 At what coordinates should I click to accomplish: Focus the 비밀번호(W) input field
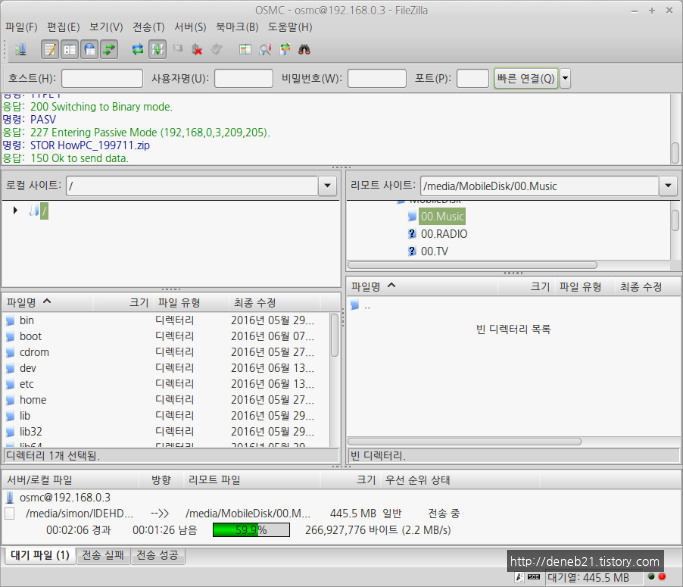click(377, 78)
